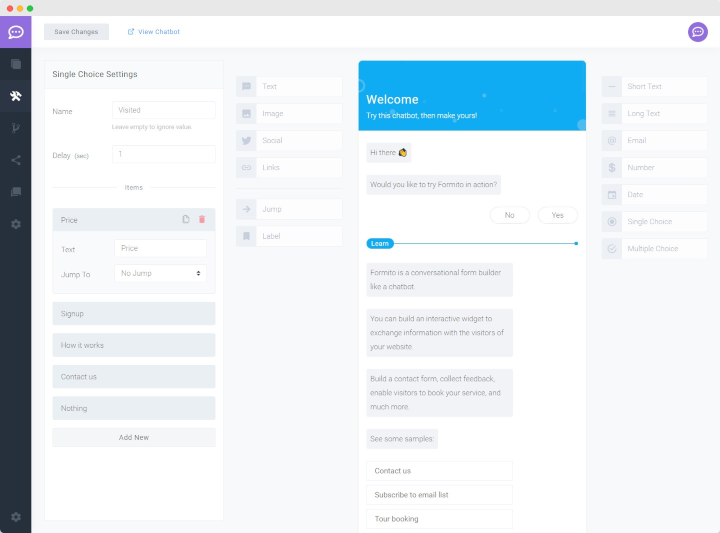Viewport: 720px width, 533px height.
Task: Duplicate the Price item using copy icon
Action: [186, 219]
